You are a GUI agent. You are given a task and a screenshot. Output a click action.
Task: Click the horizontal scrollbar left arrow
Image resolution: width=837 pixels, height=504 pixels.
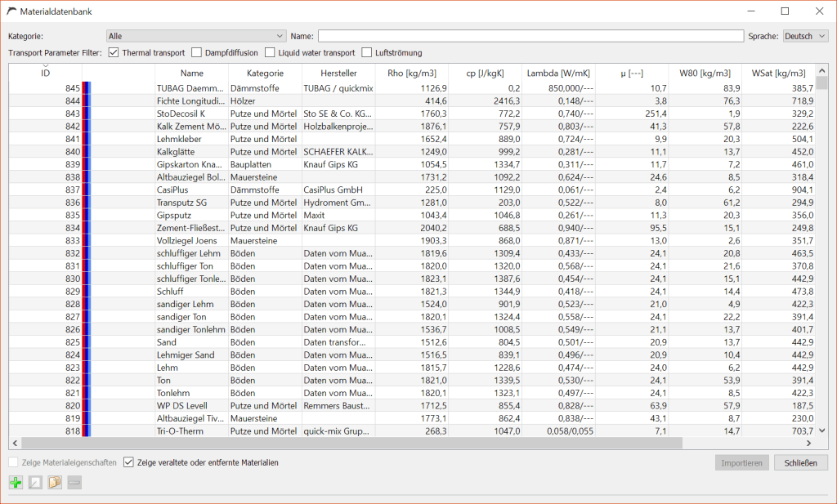pos(15,444)
